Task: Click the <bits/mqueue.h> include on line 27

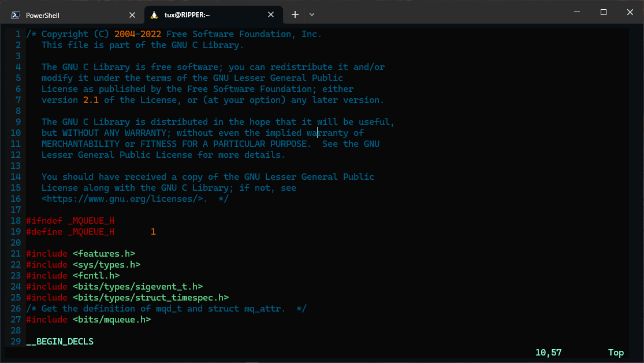Action: pyautogui.click(x=111, y=319)
